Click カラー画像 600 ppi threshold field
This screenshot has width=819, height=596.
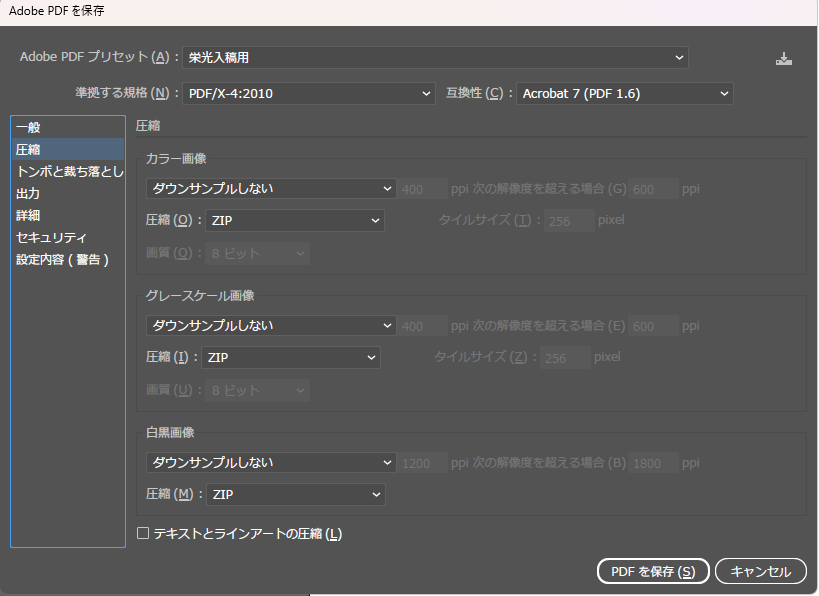[653, 189]
